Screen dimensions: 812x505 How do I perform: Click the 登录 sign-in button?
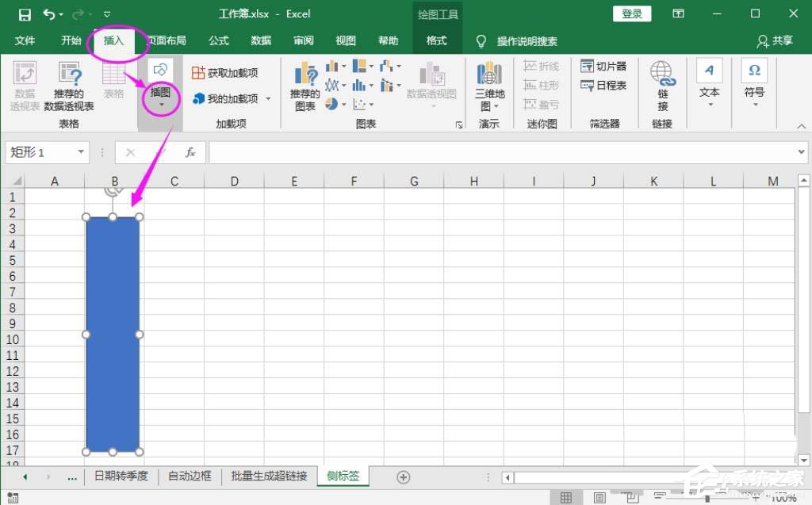(632, 13)
